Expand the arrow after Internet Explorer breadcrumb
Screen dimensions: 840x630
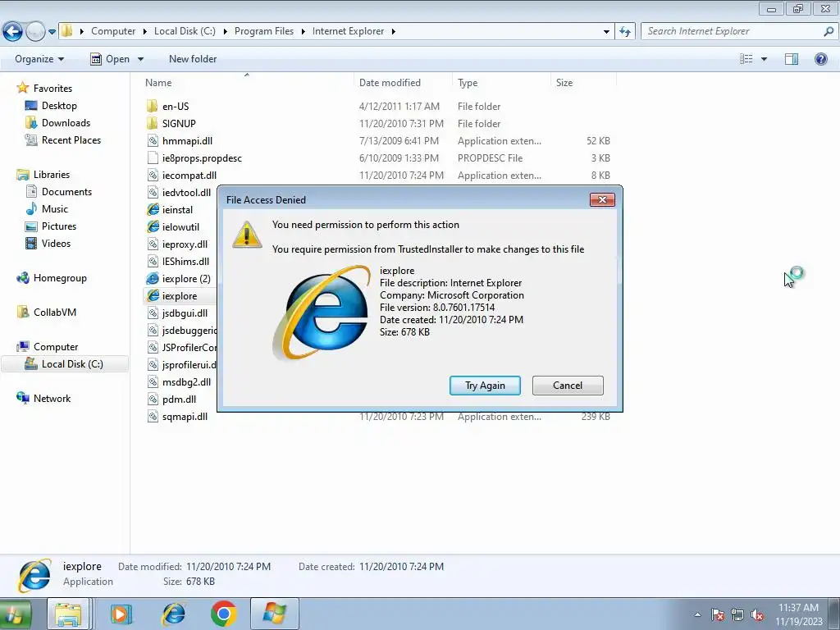click(x=393, y=32)
